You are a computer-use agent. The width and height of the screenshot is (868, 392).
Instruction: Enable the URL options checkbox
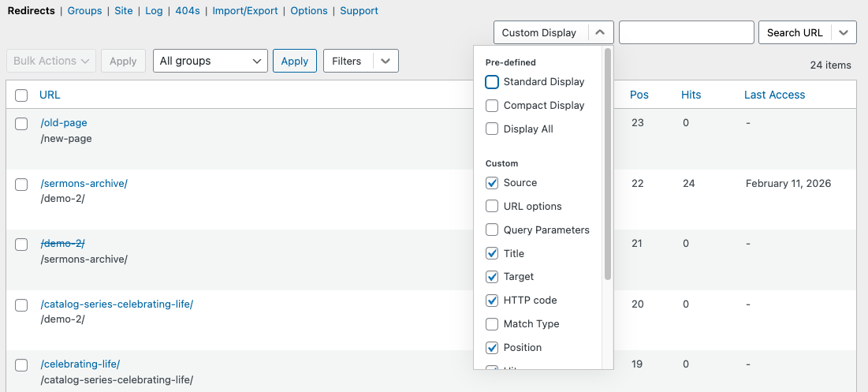coord(492,207)
